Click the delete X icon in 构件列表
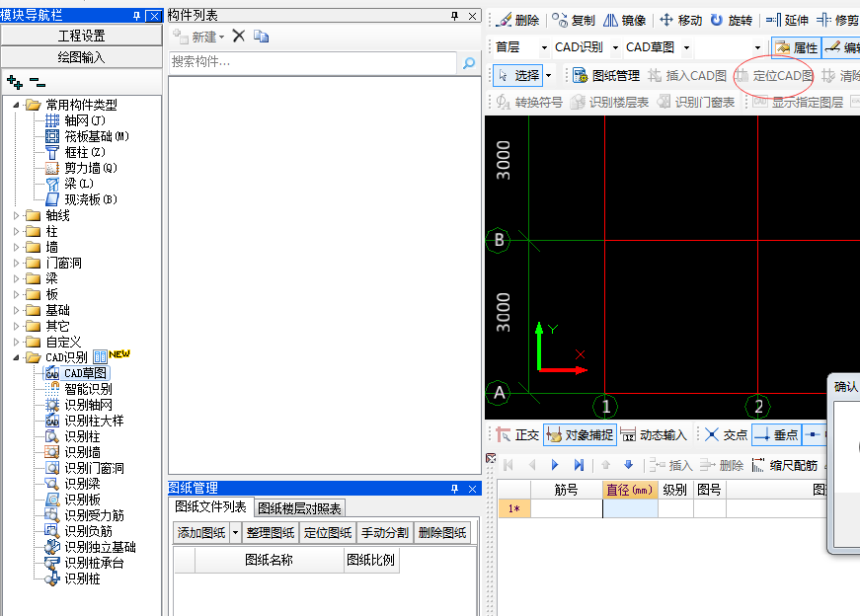The height and width of the screenshot is (616, 860). tap(239, 37)
